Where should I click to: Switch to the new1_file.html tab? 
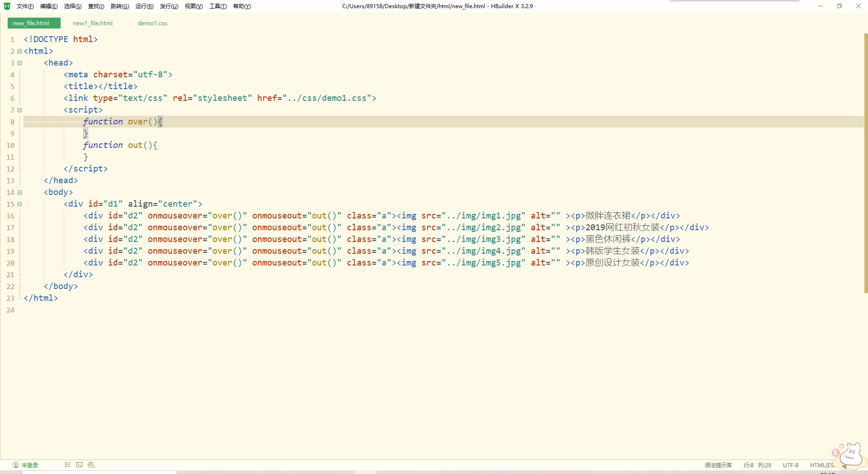click(x=93, y=23)
